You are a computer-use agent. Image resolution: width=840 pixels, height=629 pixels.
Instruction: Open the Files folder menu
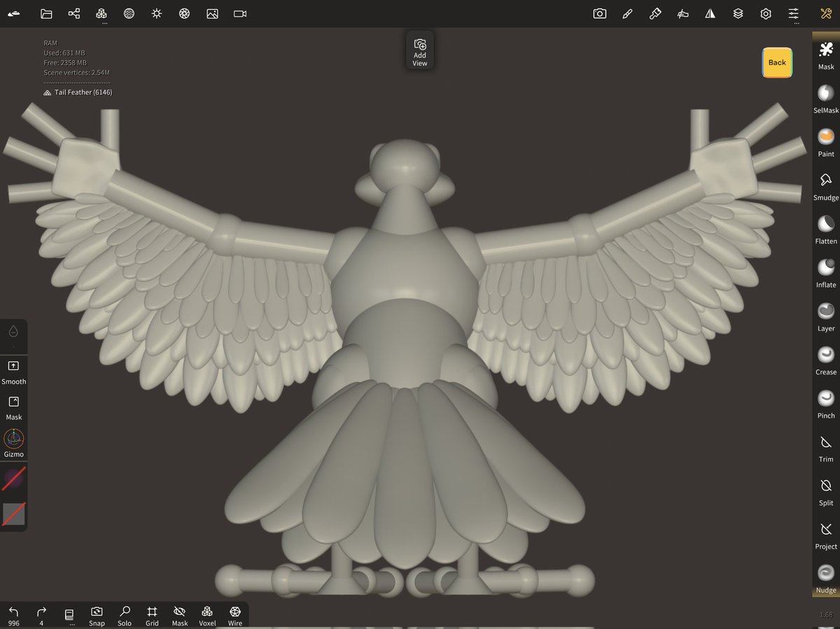pyautogui.click(x=46, y=13)
